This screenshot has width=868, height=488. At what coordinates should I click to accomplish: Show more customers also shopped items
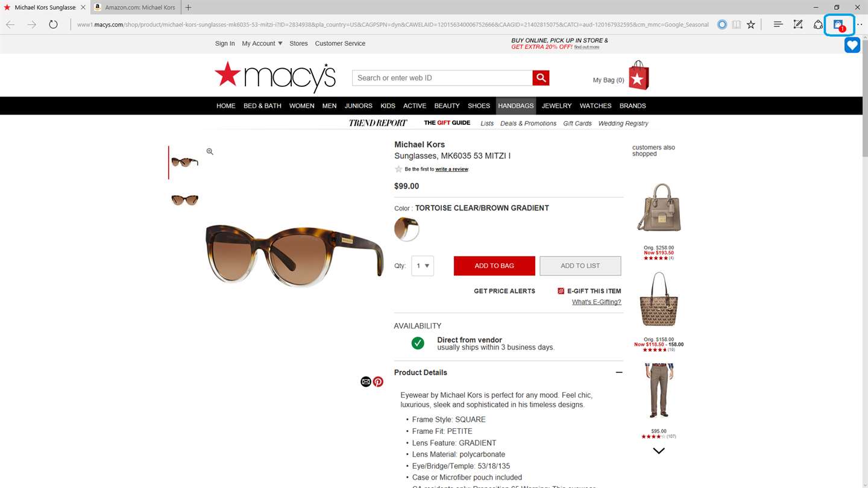[659, 451]
